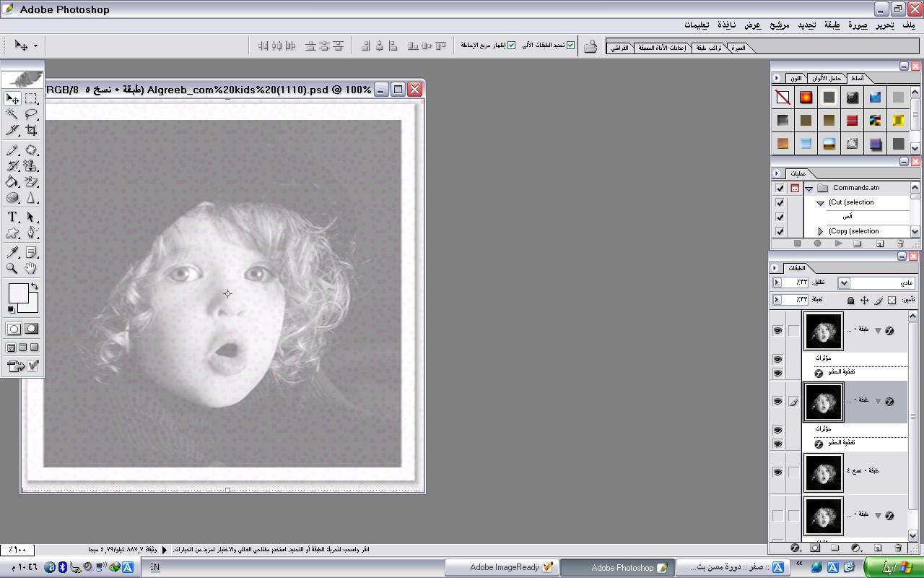The height and width of the screenshot is (578, 924).
Task: Select the Paint Bucket tool
Action: (x=12, y=182)
